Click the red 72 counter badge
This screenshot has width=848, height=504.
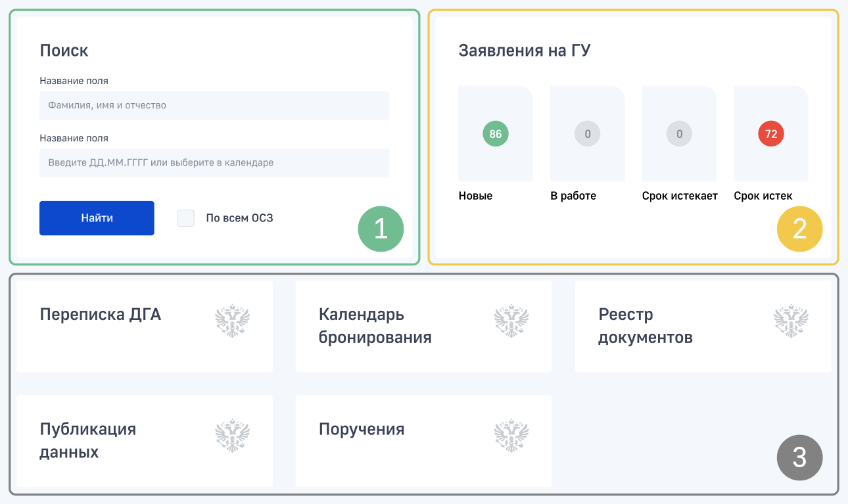(x=771, y=134)
